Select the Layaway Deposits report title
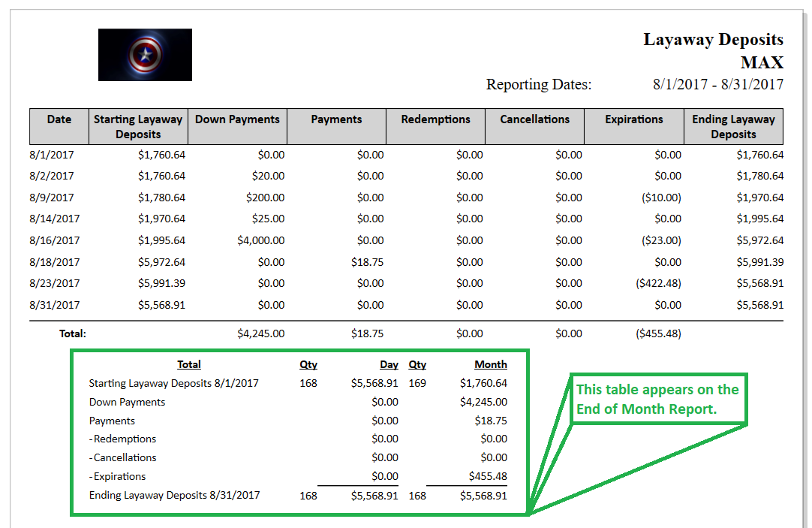Viewport: 812px width, 528px height. pos(713,39)
